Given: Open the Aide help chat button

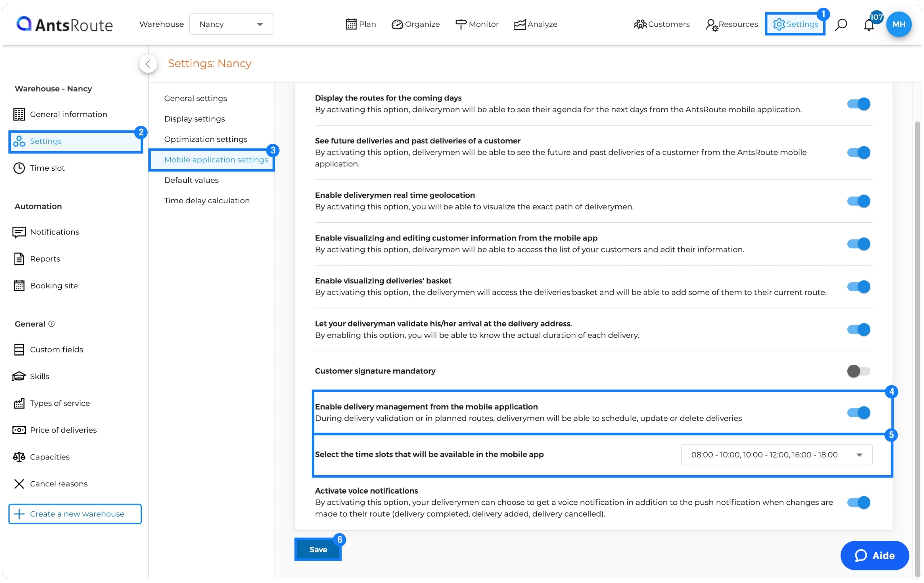Looking at the screenshot, I should pyautogui.click(x=875, y=556).
